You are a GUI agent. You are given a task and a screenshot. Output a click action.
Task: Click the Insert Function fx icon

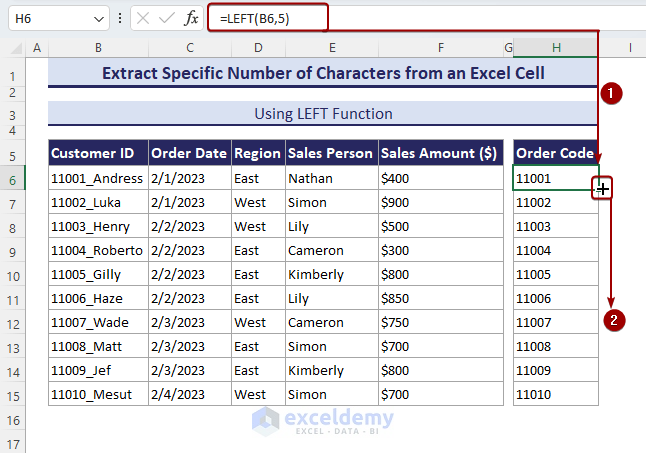coord(191,18)
